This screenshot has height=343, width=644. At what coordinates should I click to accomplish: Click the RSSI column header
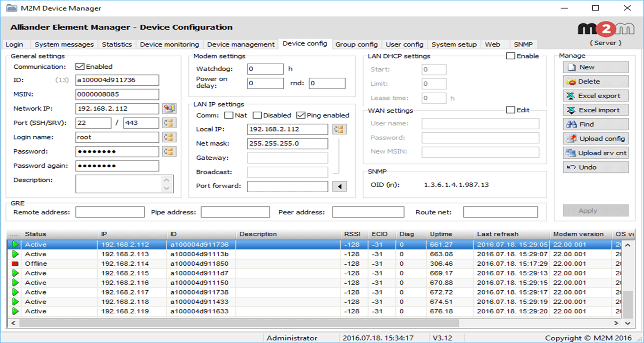[355, 234]
